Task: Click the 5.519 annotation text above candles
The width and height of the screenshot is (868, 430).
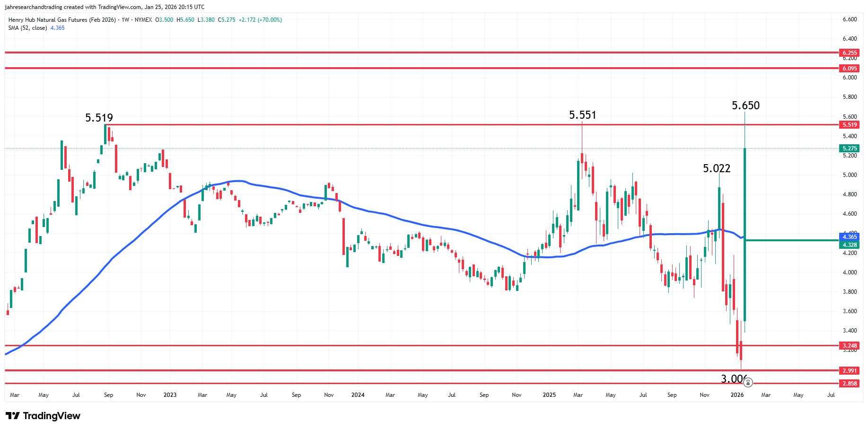Action: pyautogui.click(x=99, y=118)
